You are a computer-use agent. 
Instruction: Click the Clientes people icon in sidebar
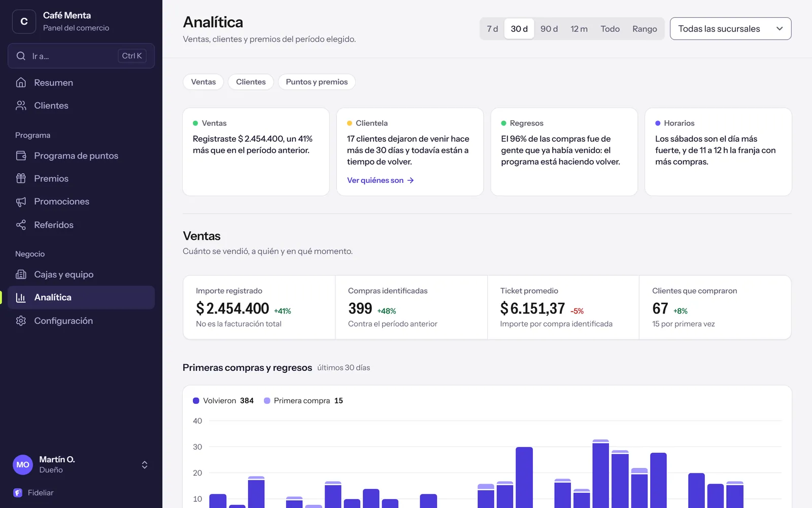pos(21,105)
